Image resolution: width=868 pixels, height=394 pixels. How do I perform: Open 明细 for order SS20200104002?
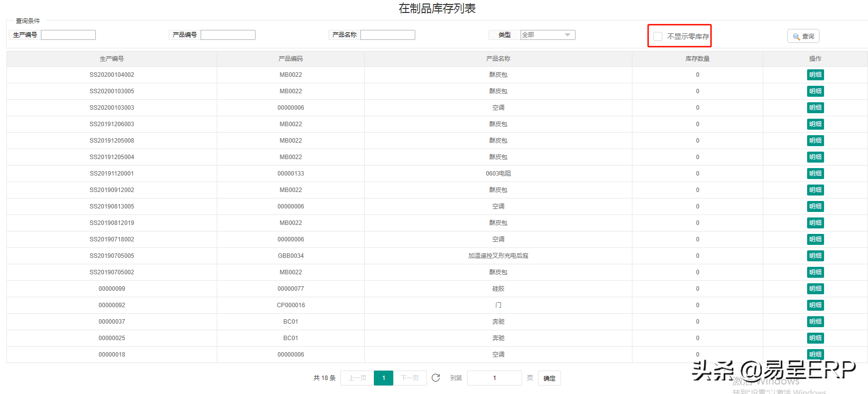pyautogui.click(x=815, y=75)
